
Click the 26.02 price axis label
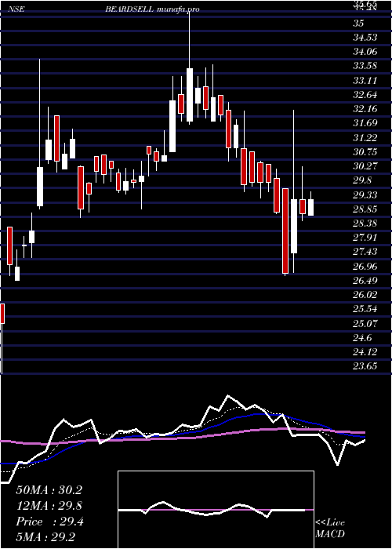[x=365, y=295]
